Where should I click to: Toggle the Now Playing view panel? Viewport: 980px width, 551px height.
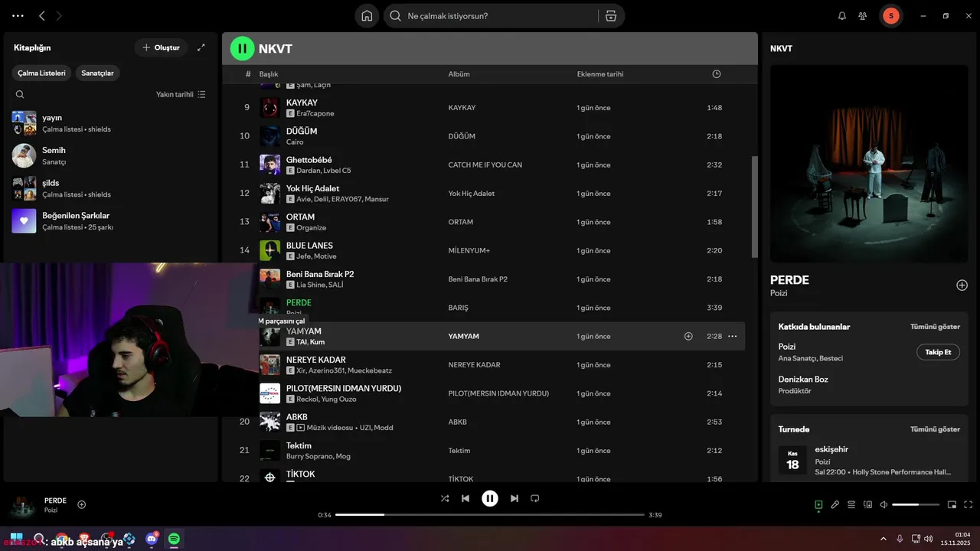click(818, 504)
